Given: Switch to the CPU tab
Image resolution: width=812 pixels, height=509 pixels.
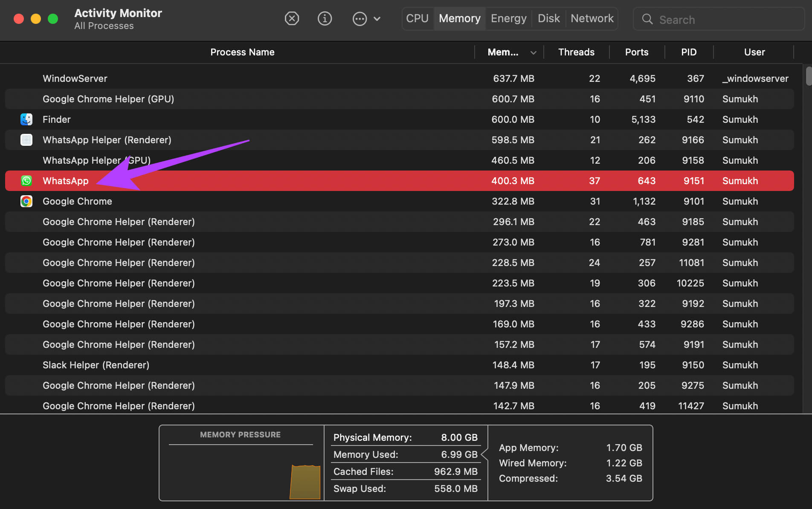Looking at the screenshot, I should (417, 19).
